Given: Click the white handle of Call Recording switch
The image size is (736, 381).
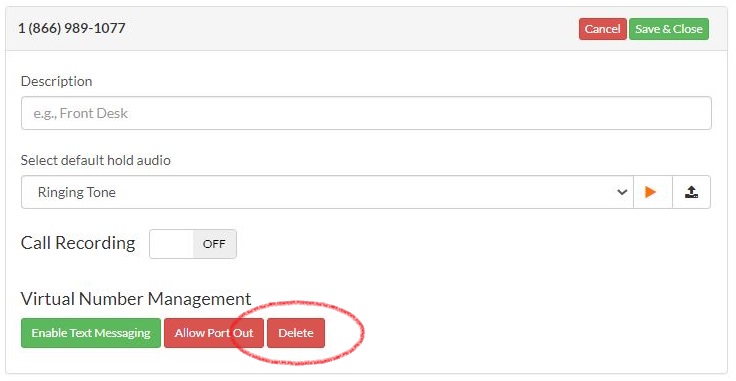Looking at the screenshot, I should 171,244.
